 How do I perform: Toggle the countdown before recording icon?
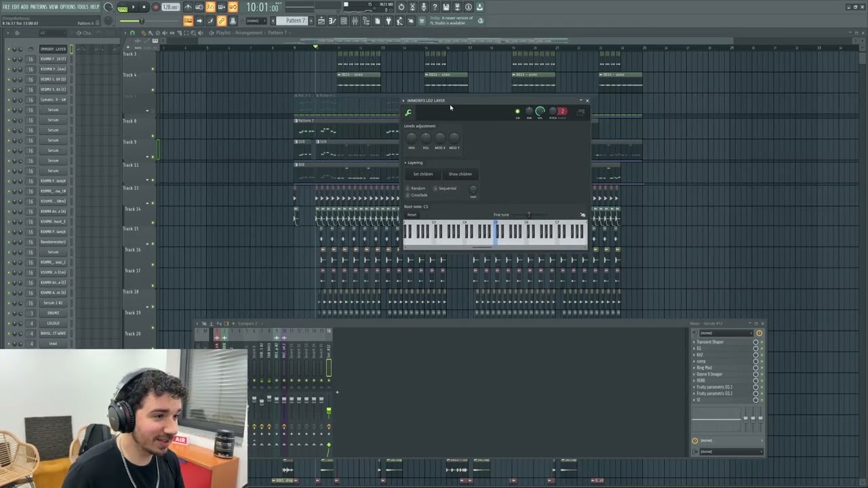click(x=210, y=7)
